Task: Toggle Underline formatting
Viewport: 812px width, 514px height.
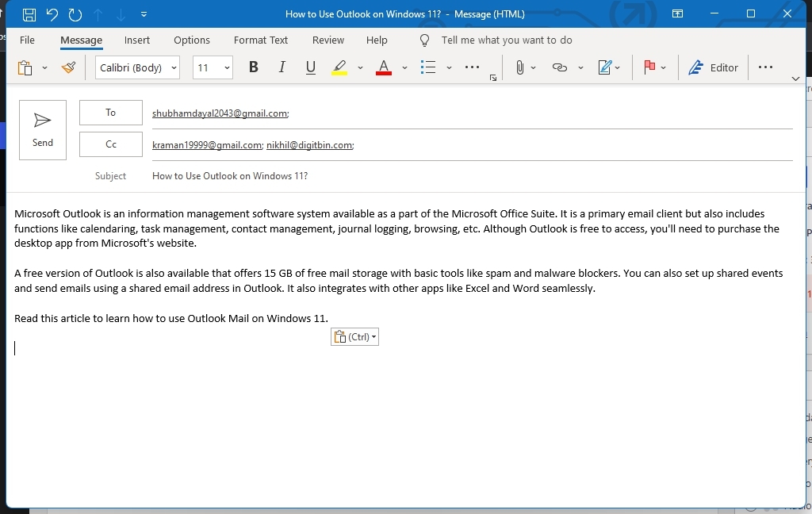Action: 311,67
